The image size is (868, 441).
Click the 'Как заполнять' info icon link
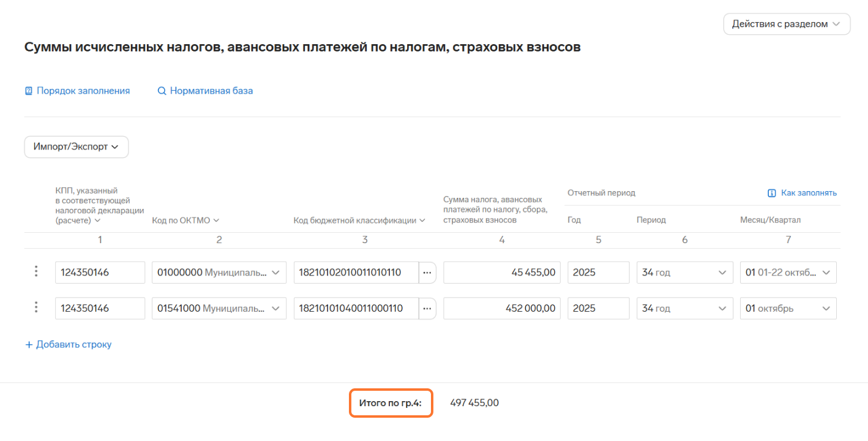pos(802,193)
